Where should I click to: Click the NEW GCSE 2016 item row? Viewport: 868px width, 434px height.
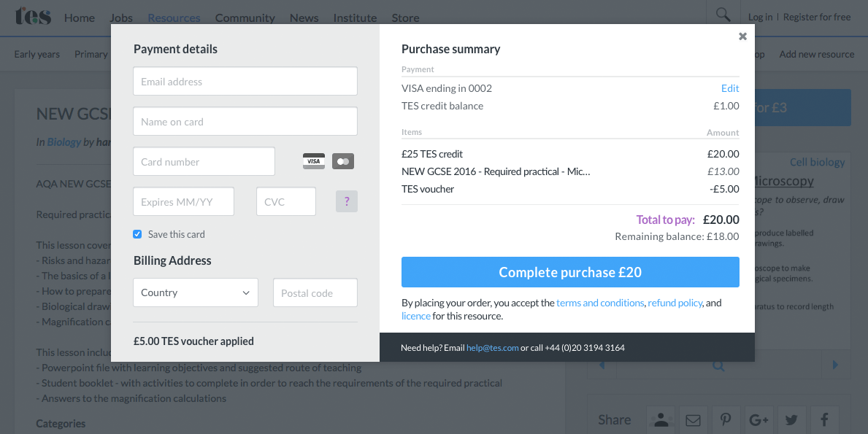point(570,172)
